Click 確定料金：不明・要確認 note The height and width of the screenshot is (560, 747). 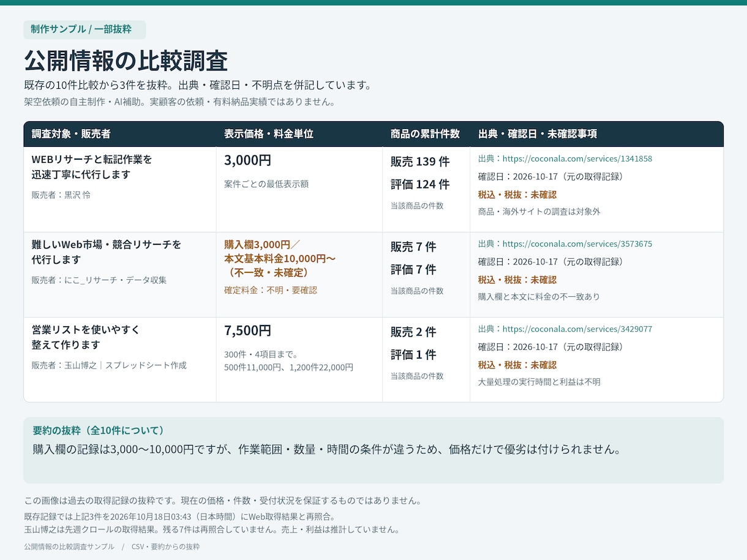(271, 290)
